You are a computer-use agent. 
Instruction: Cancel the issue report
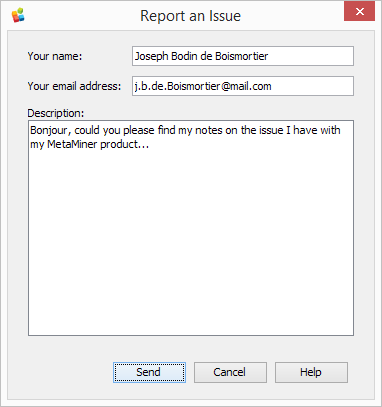(230, 372)
